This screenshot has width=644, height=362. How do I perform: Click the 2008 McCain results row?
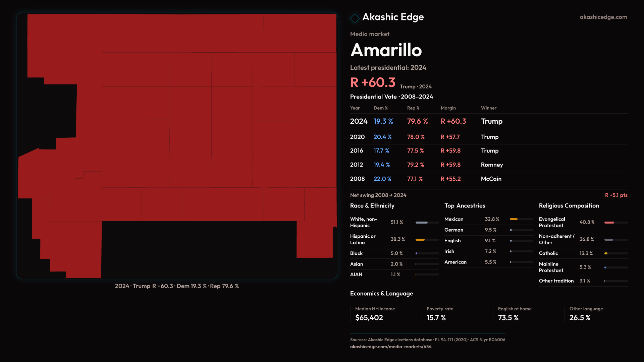click(x=488, y=179)
